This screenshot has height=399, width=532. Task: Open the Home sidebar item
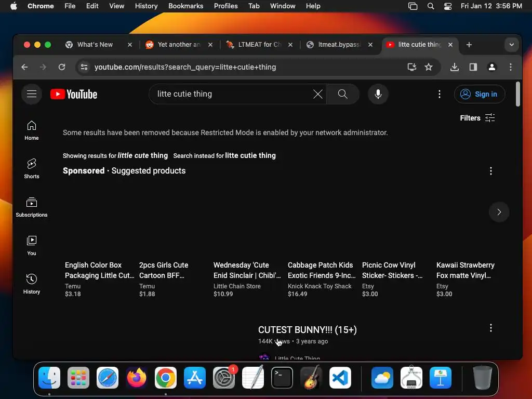(x=32, y=130)
